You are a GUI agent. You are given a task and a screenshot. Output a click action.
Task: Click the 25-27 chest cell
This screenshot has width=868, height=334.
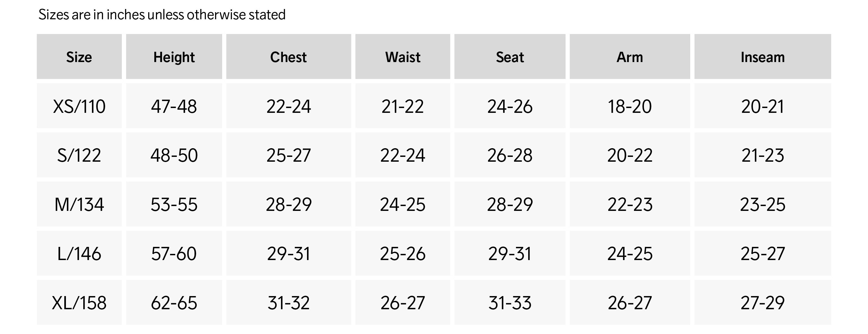click(x=288, y=155)
